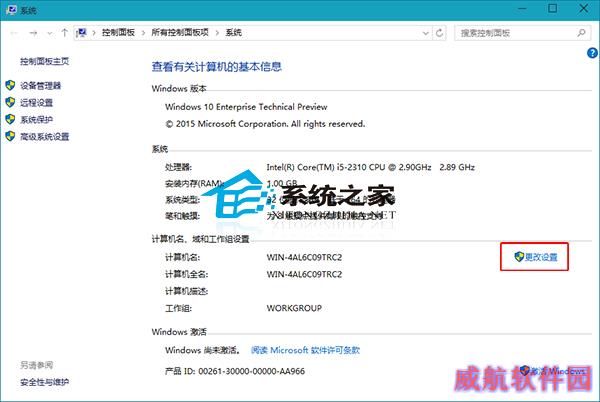Open the address bar history dropdown
600x402 pixels.
point(426,33)
